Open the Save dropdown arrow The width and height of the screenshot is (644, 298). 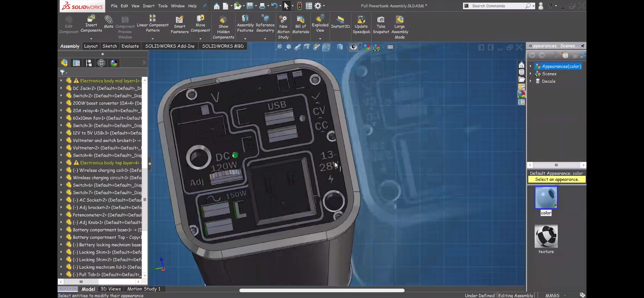click(x=256, y=6)
